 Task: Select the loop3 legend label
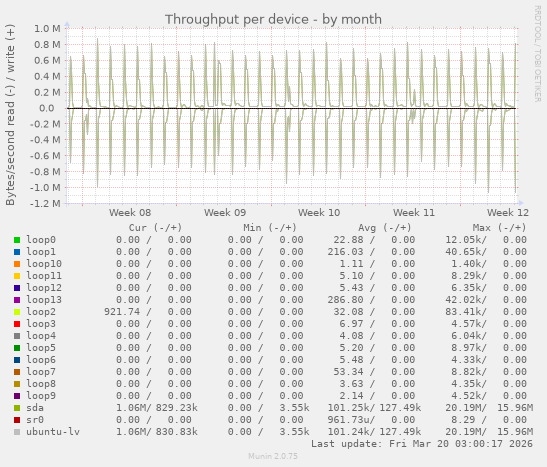[x=41, y=324]
